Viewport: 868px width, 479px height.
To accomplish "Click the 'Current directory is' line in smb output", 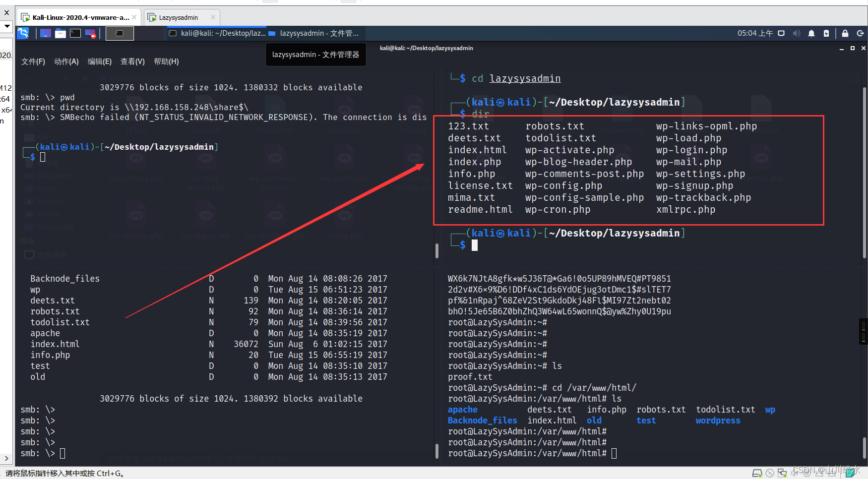I will (x=134, y=107).
